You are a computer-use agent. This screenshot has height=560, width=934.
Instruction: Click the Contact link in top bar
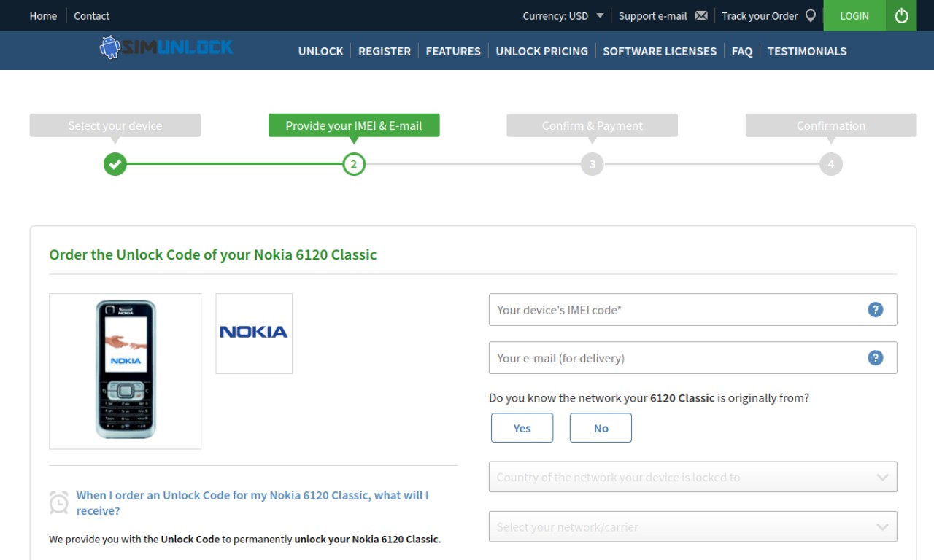click(x=91, y=15)
